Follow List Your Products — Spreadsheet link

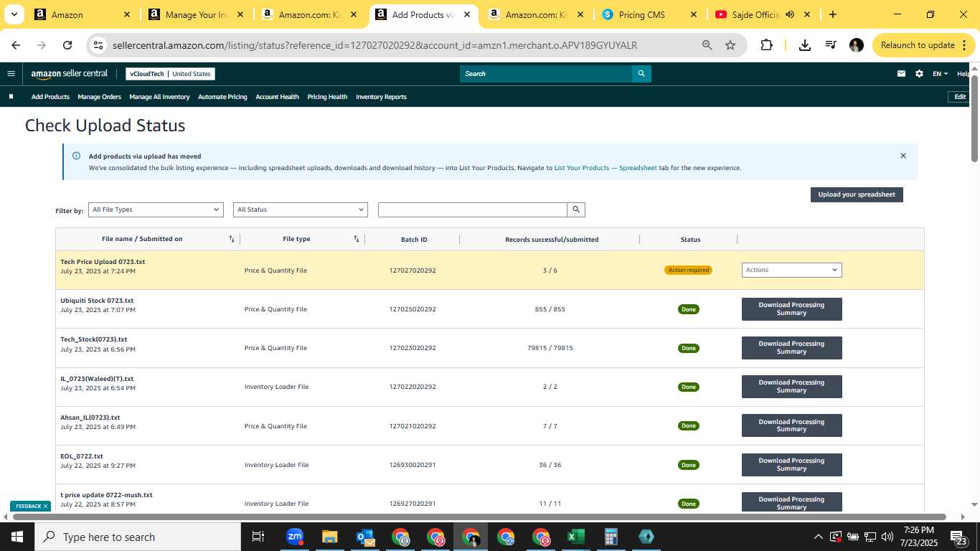pyautogui.click(x=606, y=168)
